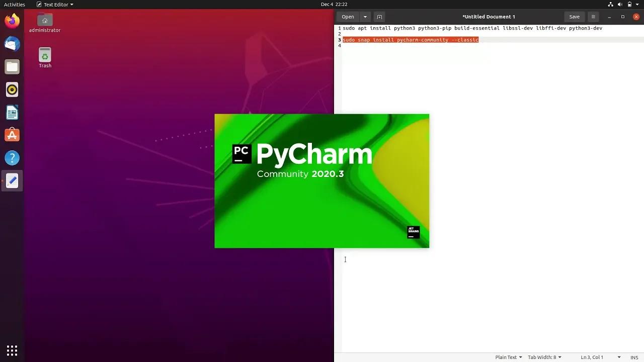Open the Trash on the desktop
This screenshot has height=362, width=644.
point(44,54)
